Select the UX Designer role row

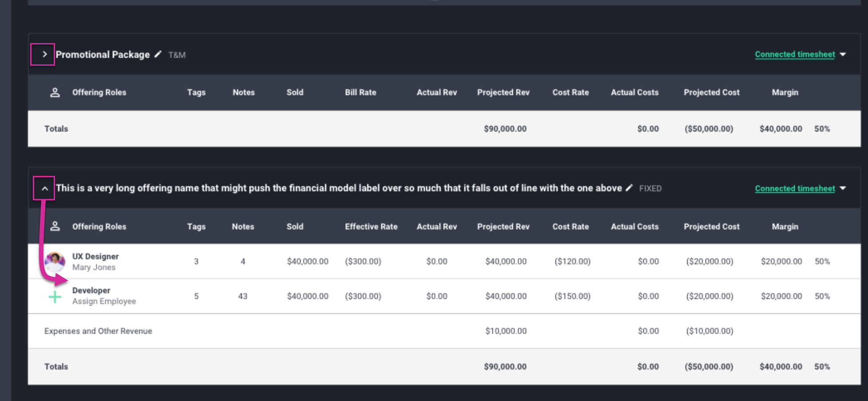pos(95,256)
